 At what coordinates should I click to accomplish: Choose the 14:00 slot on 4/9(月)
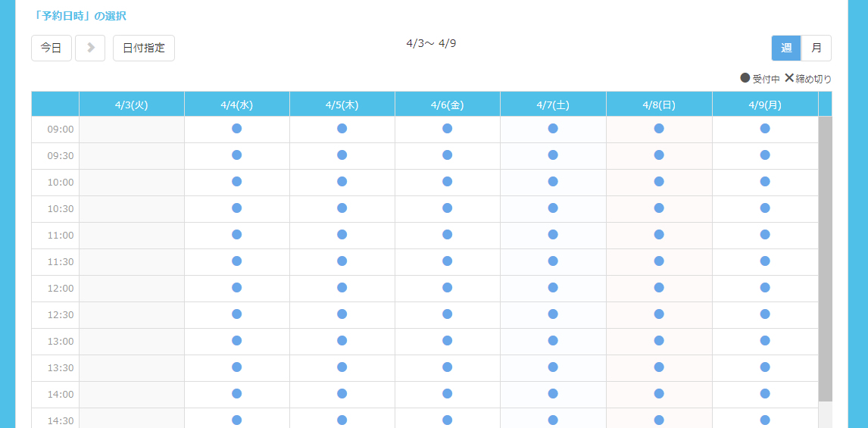[765, 394]
